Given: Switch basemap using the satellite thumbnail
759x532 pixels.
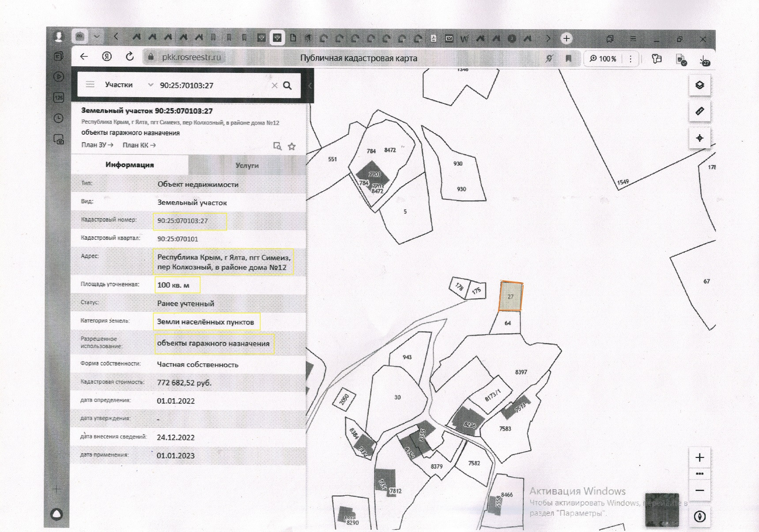Looking at the screenshot, I should tap(662, 509).
